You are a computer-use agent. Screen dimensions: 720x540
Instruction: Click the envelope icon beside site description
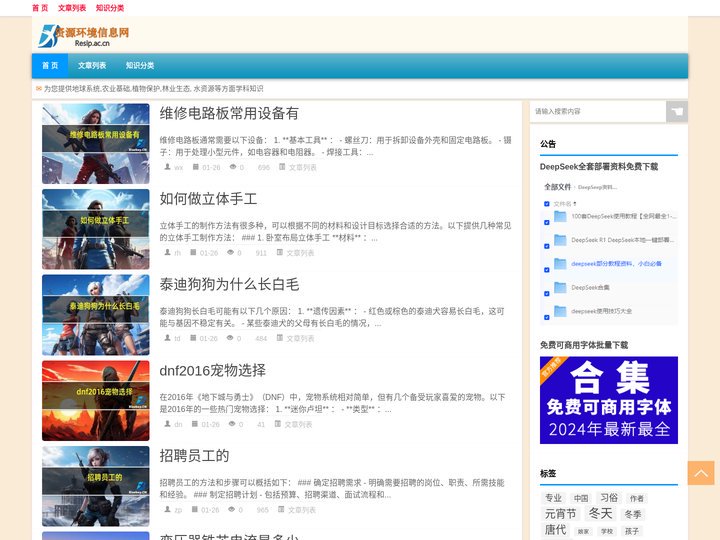pyautogui.click(x=39, y=88)
